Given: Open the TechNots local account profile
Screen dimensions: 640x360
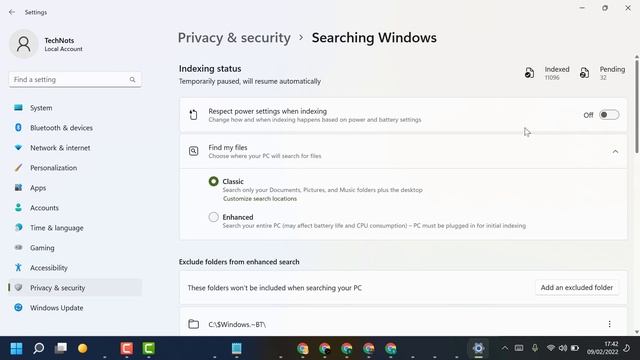Looking at the screenshot, I should 46,44.
